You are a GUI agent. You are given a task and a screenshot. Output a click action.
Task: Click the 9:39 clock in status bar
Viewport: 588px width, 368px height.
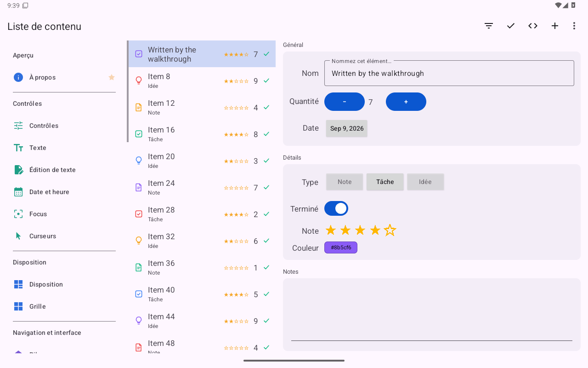13,6
